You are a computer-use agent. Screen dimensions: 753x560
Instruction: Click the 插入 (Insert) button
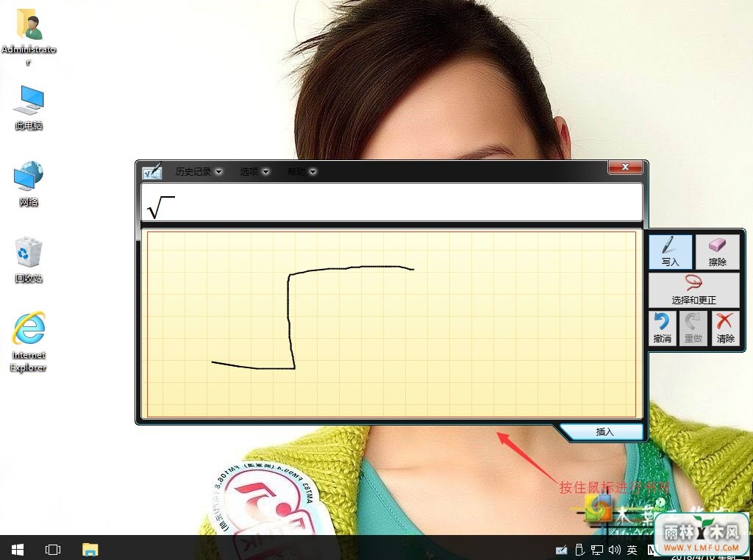(x=604, y=432)
